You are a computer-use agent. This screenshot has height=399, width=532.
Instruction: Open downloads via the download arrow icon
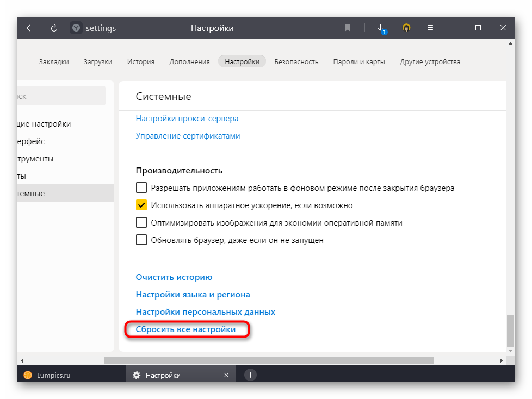coord(381,28)
